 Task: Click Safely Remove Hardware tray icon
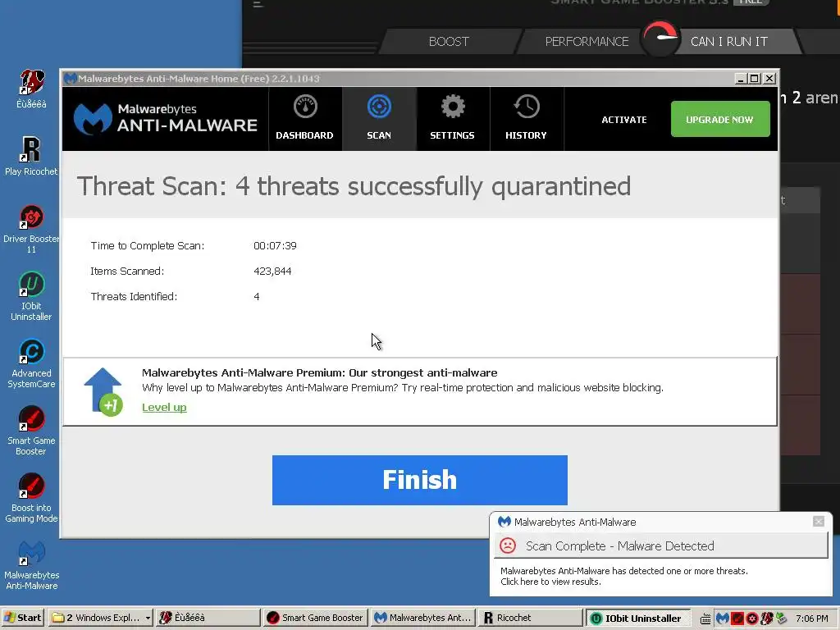click(x=782, y=619)
